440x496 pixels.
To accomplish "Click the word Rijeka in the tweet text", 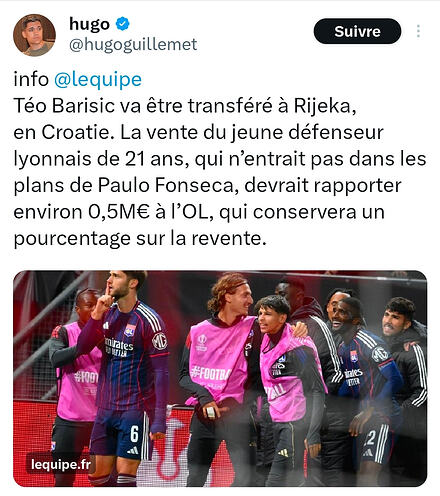I will coord(325,106).
